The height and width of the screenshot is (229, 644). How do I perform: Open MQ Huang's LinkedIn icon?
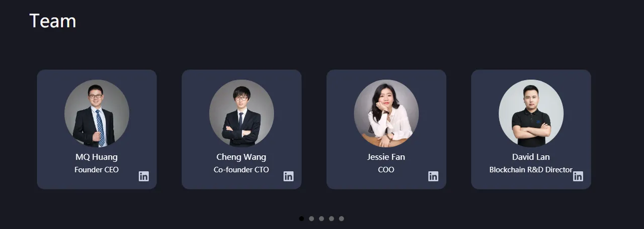(x=144, y=176)
